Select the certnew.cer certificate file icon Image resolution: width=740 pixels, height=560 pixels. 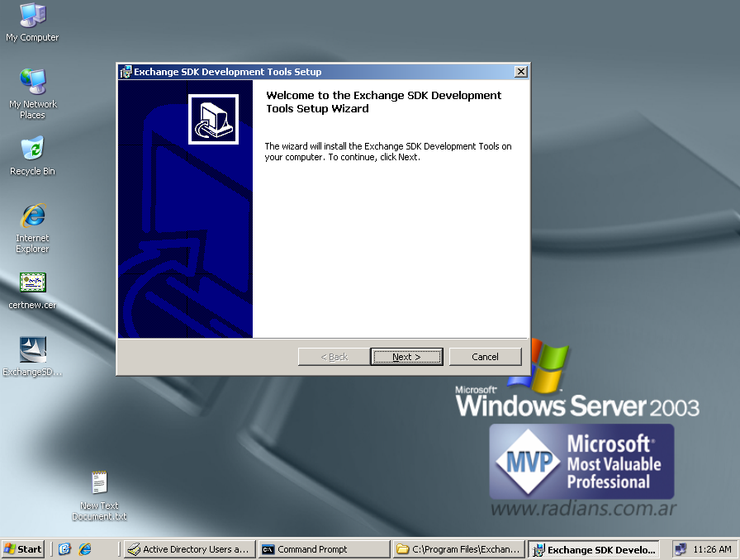(32, 283)
